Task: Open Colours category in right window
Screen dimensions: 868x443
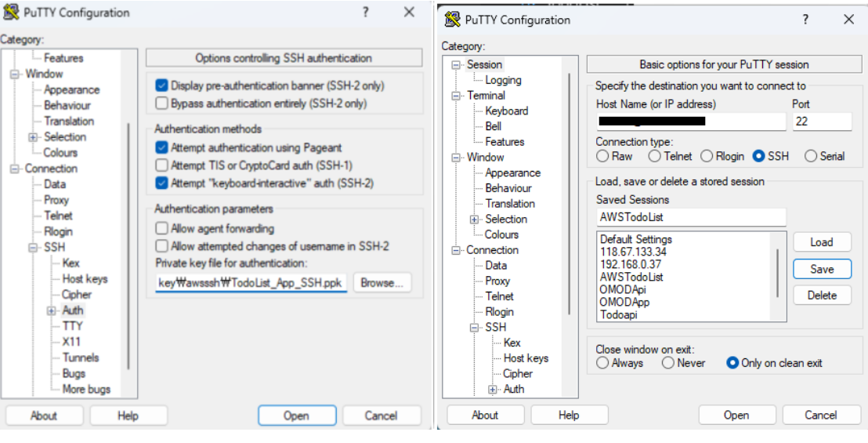Action: coord(501,234)
